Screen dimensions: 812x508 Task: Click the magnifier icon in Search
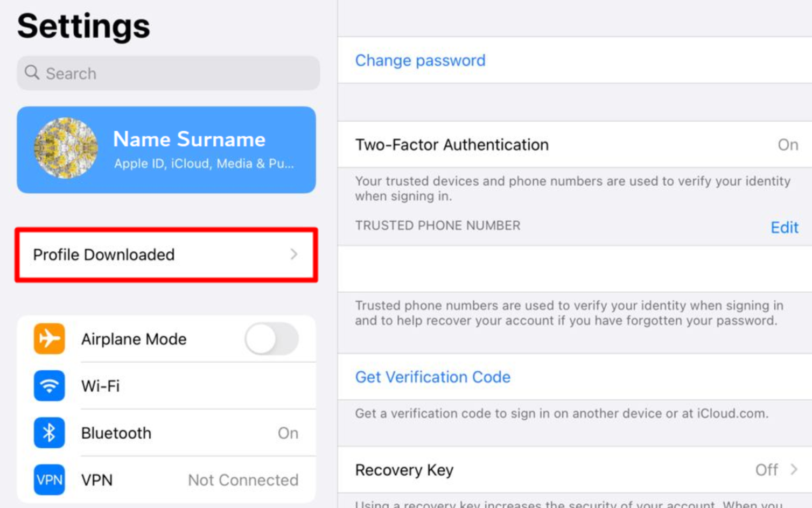[32, 73]
